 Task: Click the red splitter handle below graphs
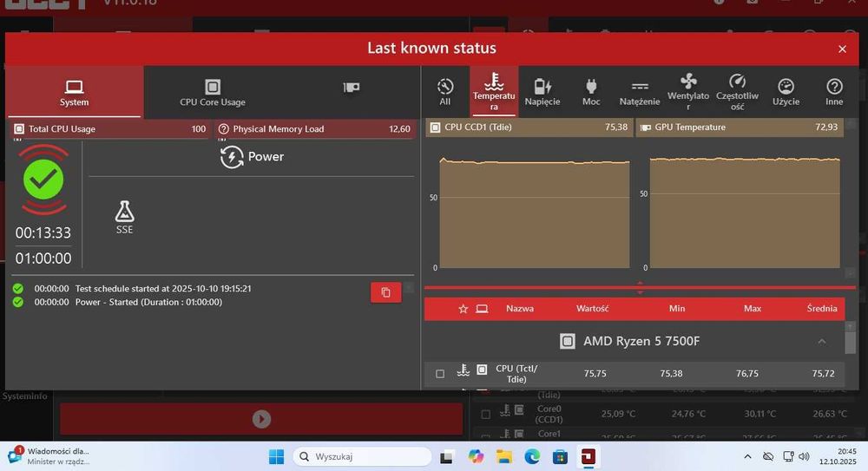click(x=640, y=287)
